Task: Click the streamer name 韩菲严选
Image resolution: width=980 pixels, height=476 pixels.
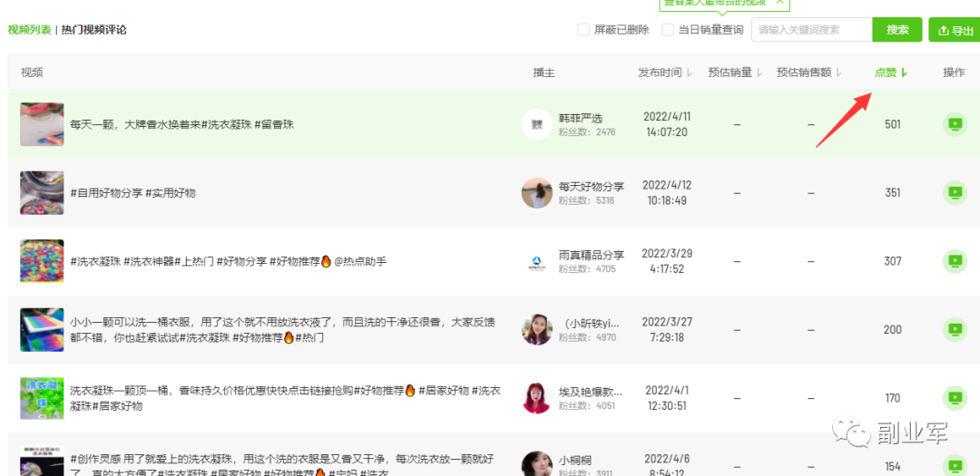Action: point(581,118)
